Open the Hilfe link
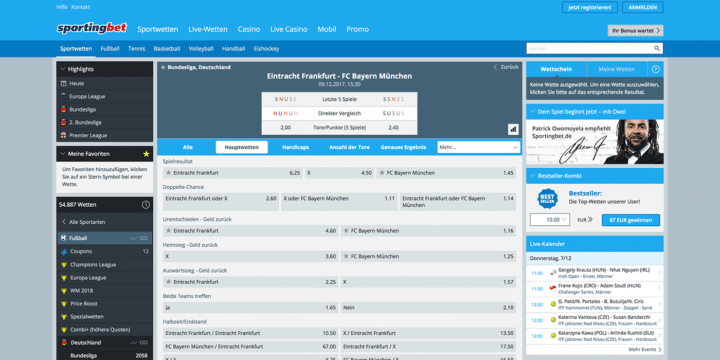 (62, 7)
